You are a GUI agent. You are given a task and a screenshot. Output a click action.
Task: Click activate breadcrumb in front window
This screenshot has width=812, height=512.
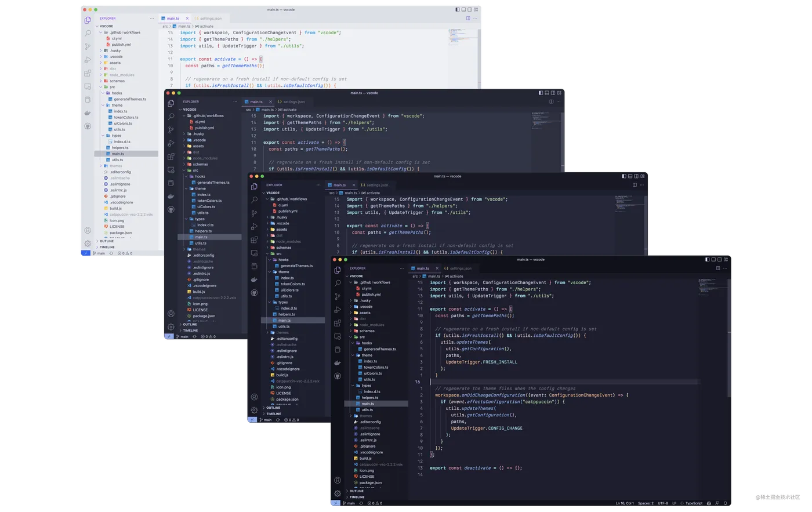click(x=454, y=276)
